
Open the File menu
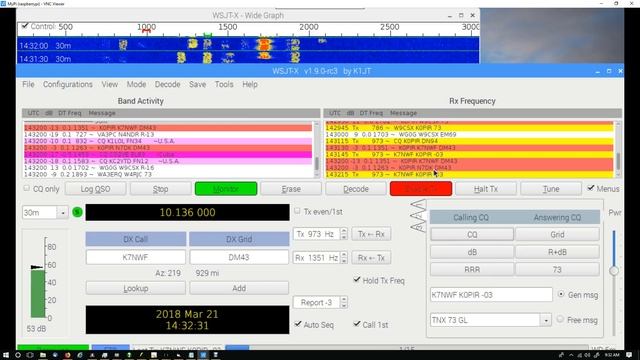tap(28, 84)
